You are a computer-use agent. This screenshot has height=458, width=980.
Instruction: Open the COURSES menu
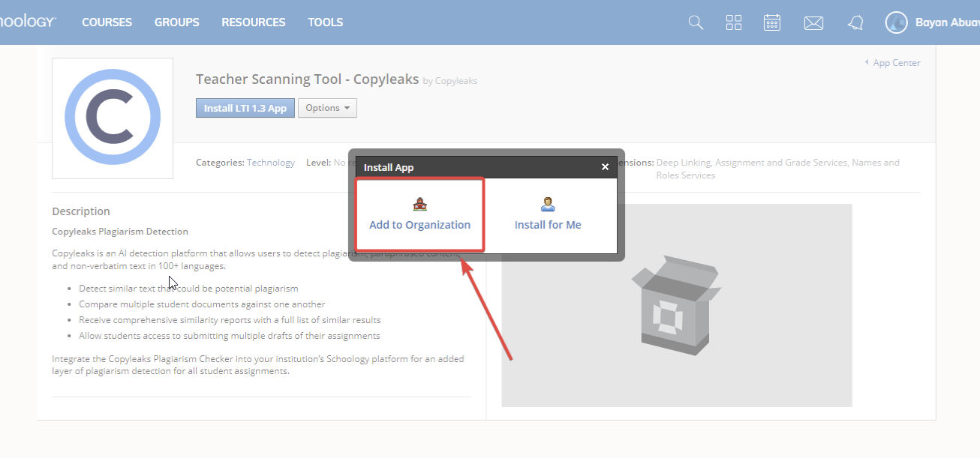tap(107, 22)
